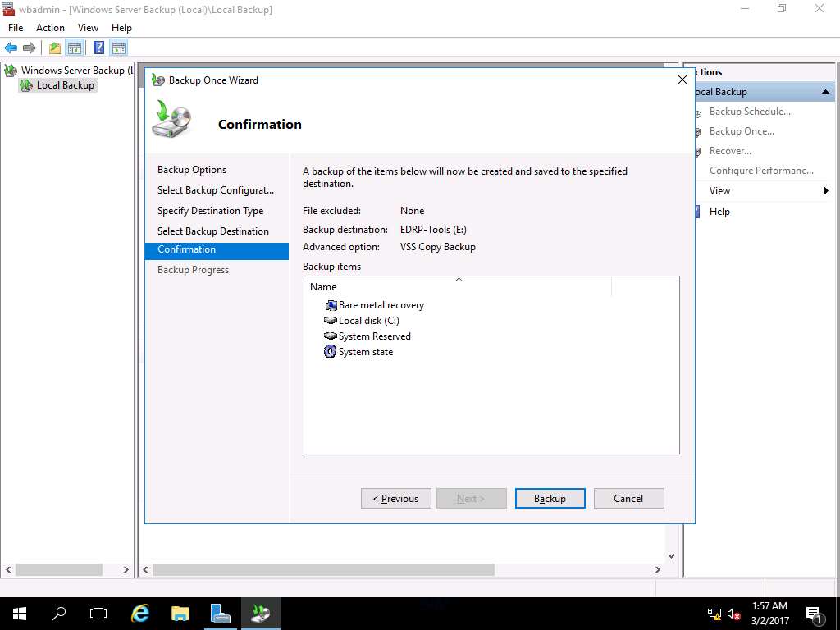The image size is (840, 630).
Task: Click the Backup button
Action: (x=550, y=498)
